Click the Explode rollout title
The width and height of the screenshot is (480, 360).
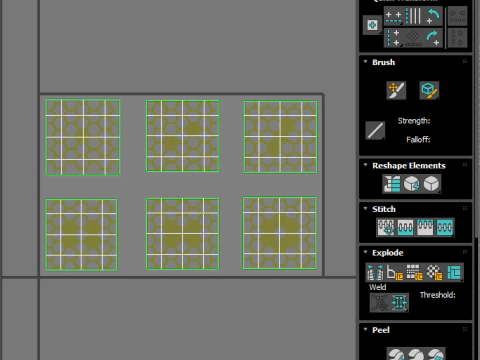388,253
